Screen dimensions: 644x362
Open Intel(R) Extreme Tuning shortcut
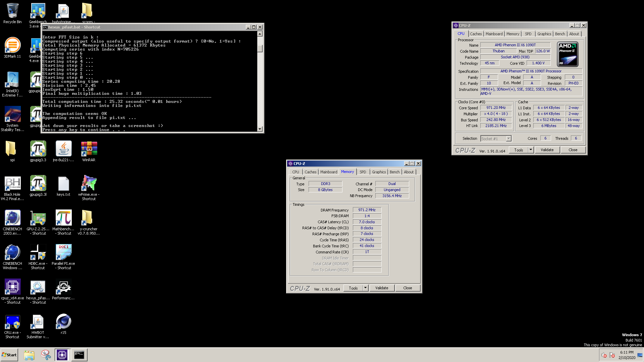coord(12,84)
